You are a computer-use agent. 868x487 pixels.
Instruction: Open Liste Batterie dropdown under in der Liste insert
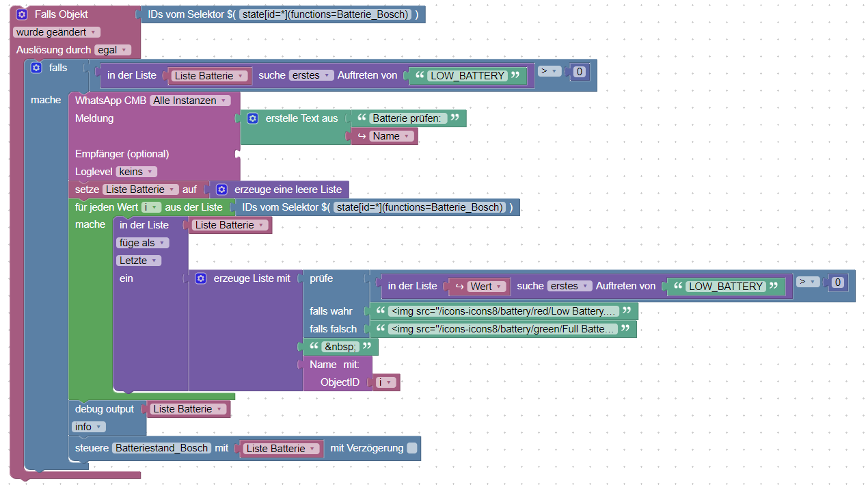coord(230,225)
